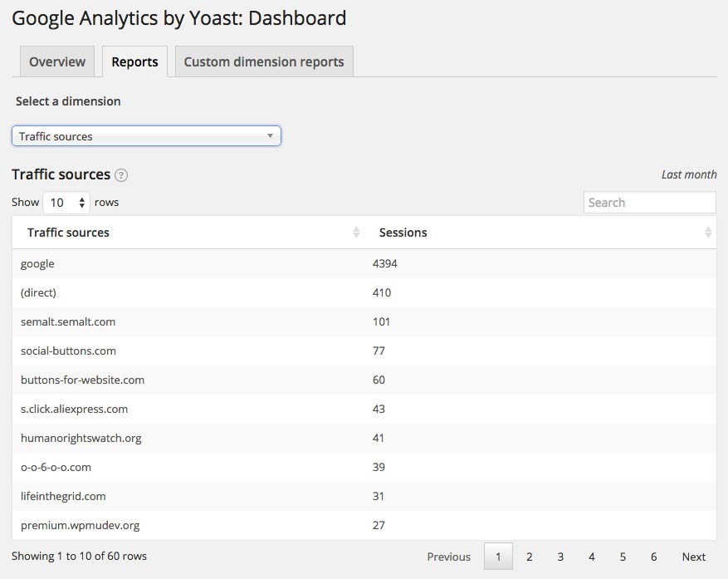
Task: Open the Show 10 rows selector
Action: [x=66, y=203]
